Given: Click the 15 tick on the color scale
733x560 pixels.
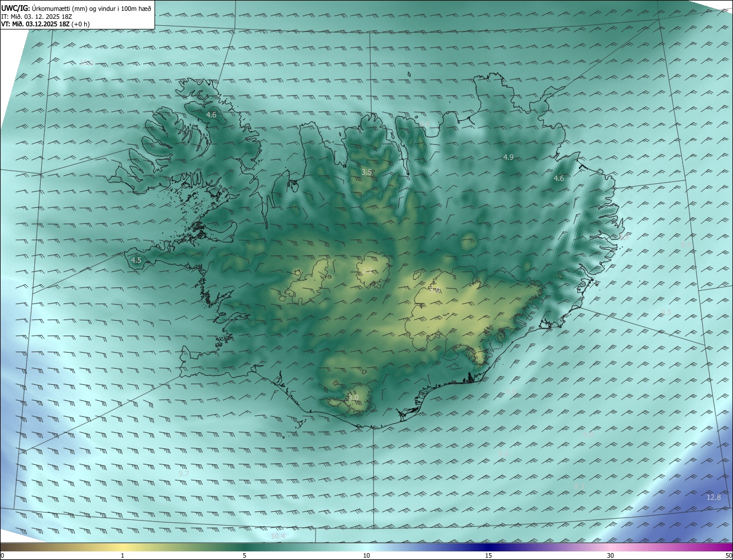Looking at the screenshot, I should point(488,556).
